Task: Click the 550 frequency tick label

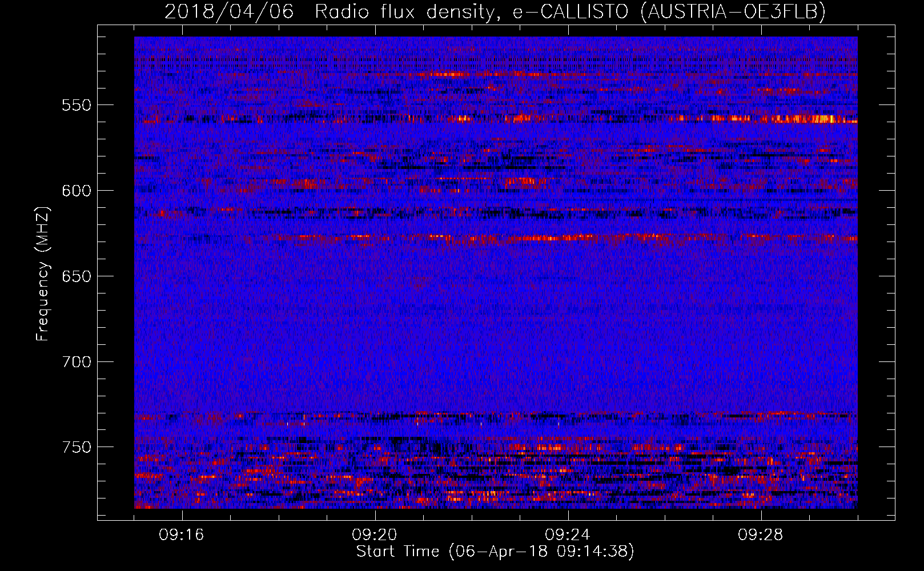Action: (x=77, y=105)
